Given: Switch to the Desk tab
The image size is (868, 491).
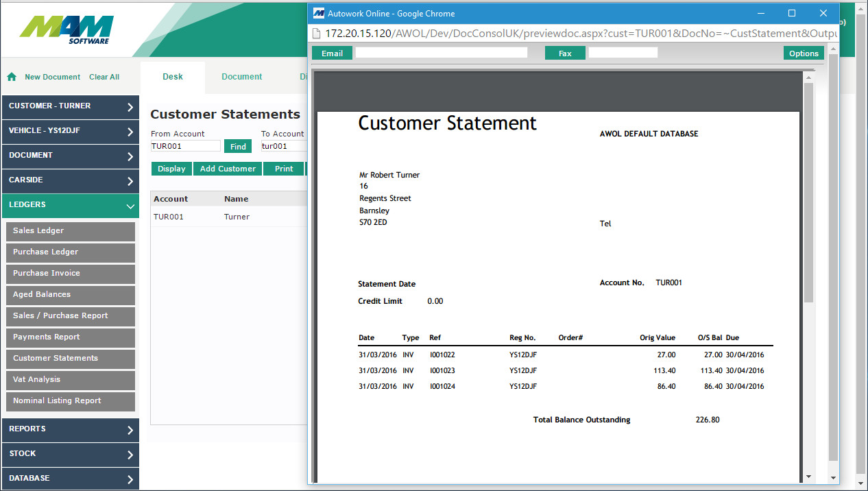Looking at the screenshot, I should click(173, 77).
